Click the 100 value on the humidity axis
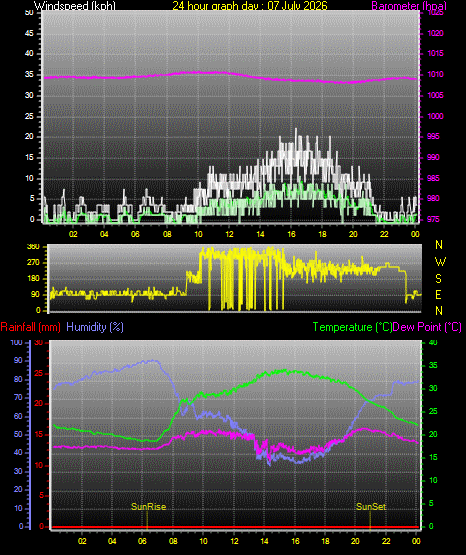This screenshot has width=466, height=555. point(17,342)
